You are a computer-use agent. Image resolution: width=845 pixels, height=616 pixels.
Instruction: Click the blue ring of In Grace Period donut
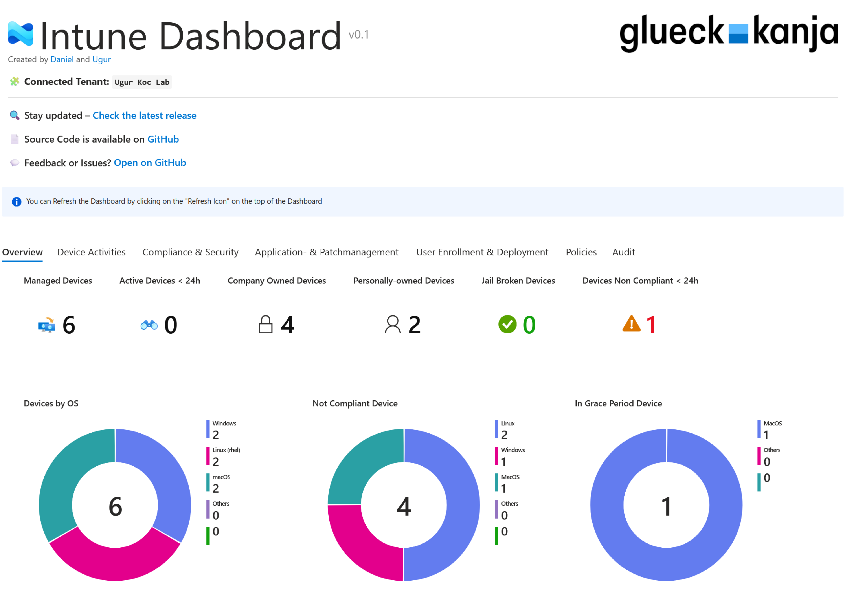(666, 564)
